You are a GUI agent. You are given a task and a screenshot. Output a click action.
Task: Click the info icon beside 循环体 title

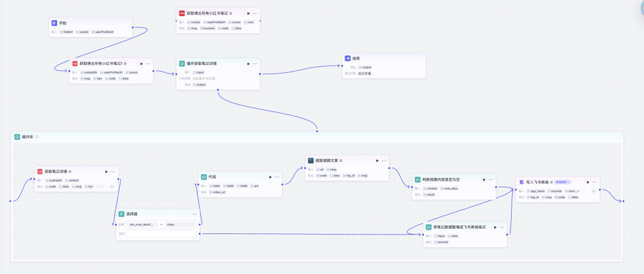[37, 137]
